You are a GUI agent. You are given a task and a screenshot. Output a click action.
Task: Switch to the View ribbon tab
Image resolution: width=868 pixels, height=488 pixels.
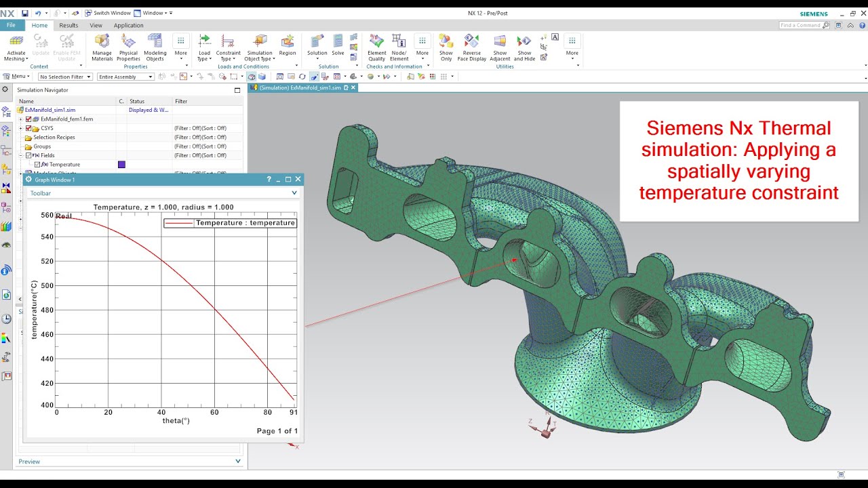pyautogui.click(x=96, y=25)
